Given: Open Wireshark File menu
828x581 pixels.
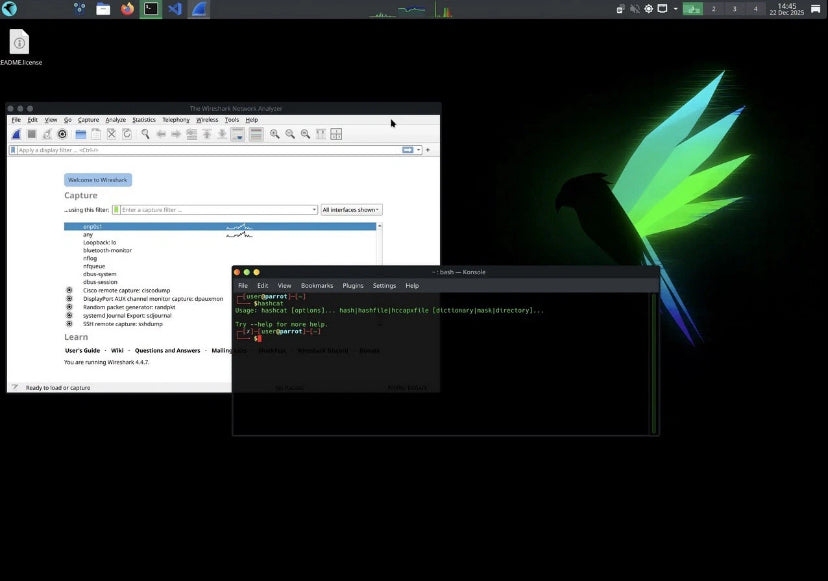Looking at the screenshot, I should point(16,120).
